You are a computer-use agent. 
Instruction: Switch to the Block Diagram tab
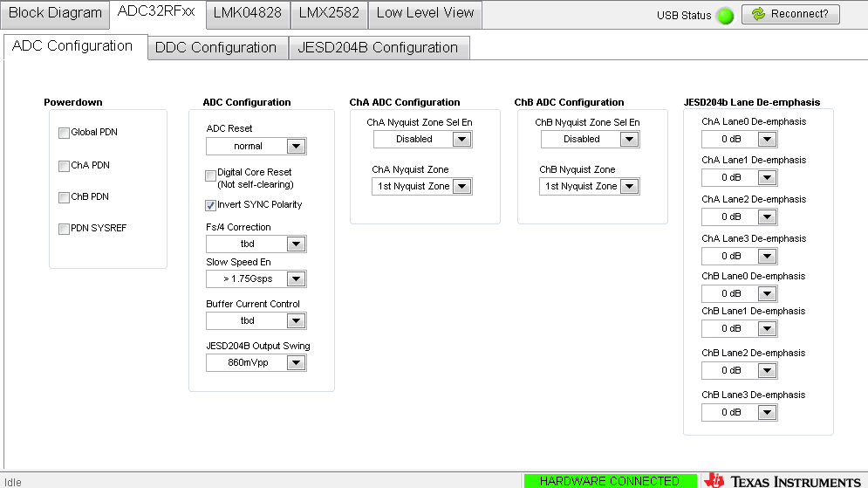click(55, 13)
